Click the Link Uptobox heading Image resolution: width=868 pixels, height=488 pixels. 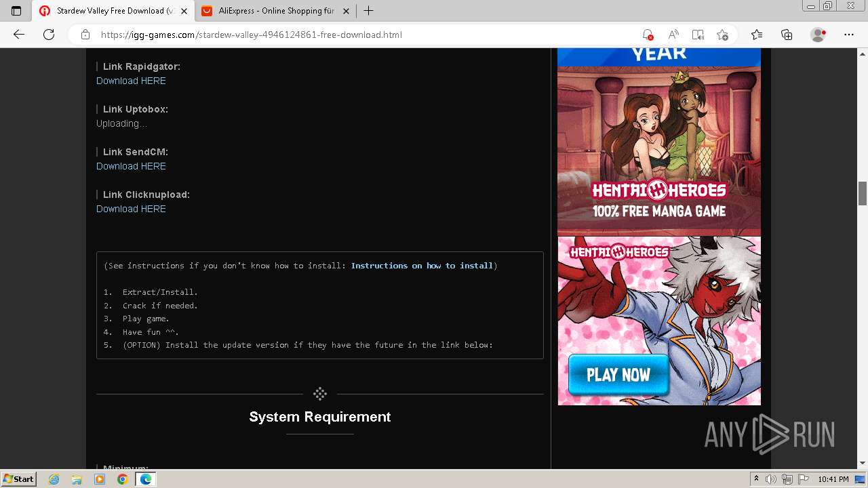click(x=136, y=109)
